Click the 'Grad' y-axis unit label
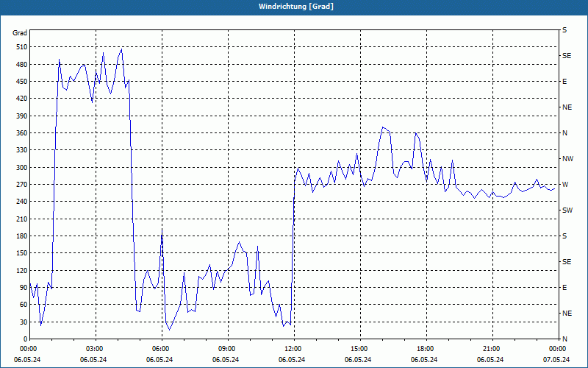 coord(20,33)
